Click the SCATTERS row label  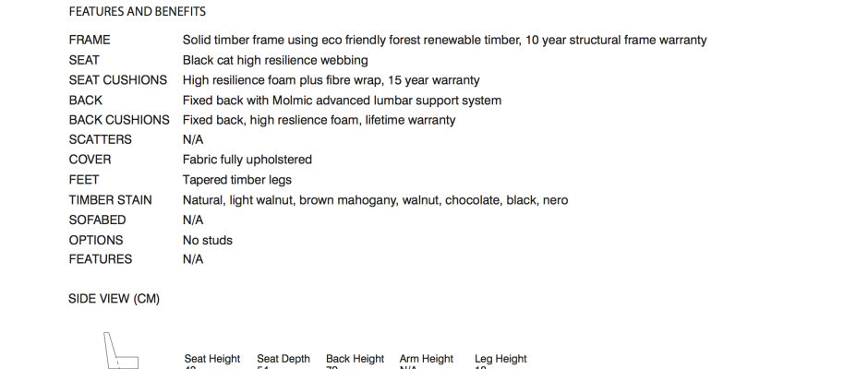click(101, 140)
